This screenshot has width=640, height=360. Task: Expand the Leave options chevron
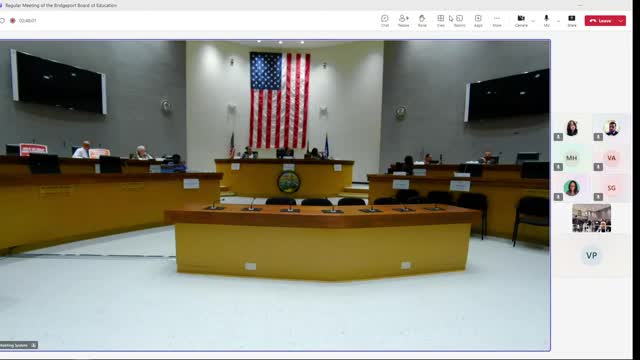tap(621, 21)
